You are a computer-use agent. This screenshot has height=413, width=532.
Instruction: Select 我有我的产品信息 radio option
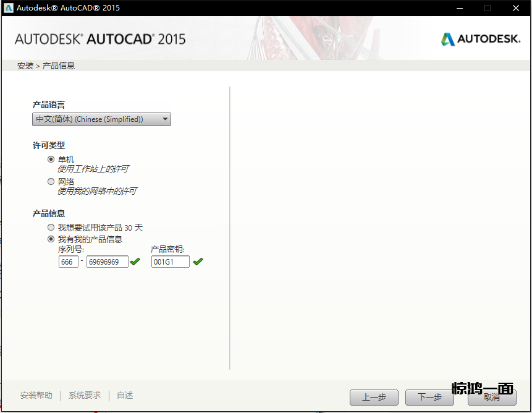point(51,239)
